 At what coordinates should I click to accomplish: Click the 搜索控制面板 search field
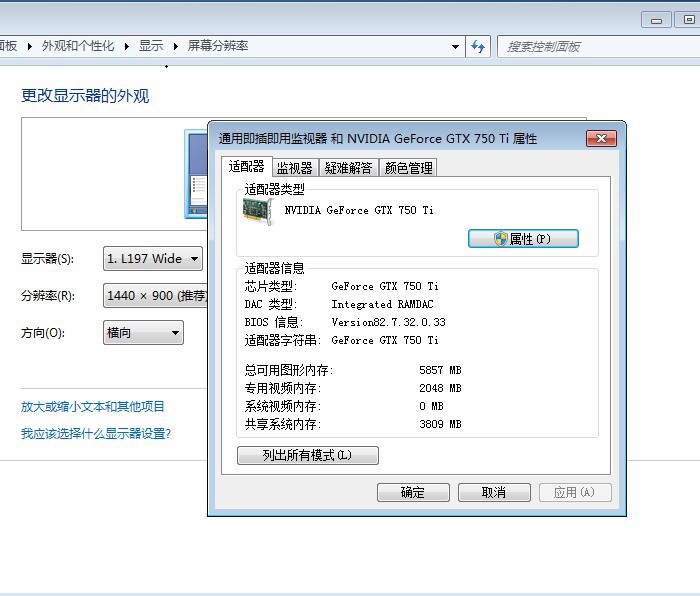pyautogui.click(x=598, y=46)
